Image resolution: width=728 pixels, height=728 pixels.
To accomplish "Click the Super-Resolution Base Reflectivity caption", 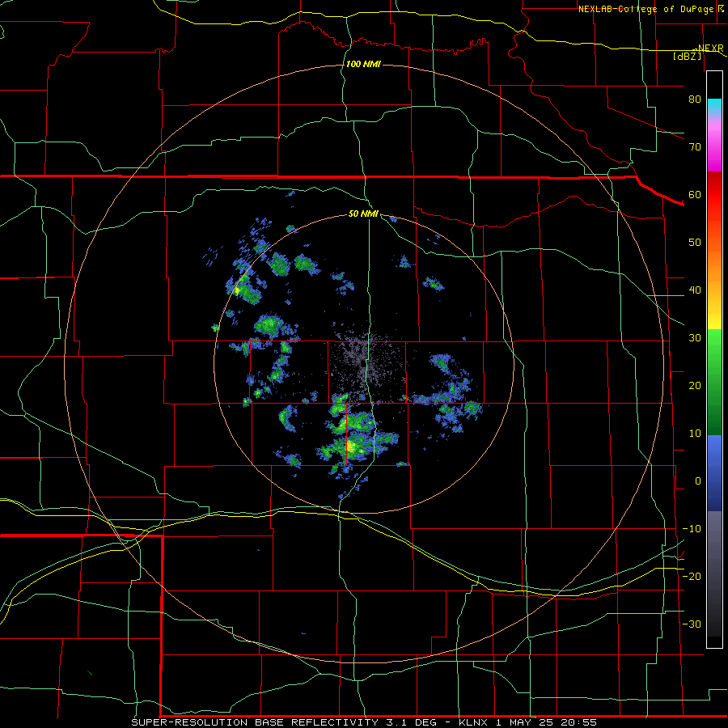I will pos(364,722).
